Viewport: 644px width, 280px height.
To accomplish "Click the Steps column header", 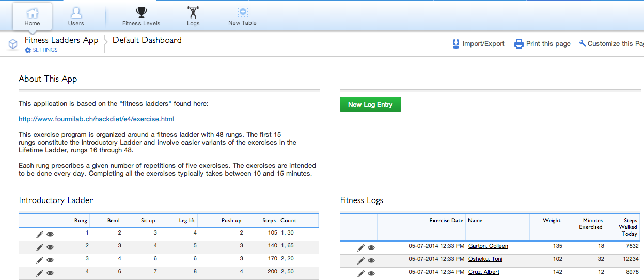I will [x=269, y=220].
